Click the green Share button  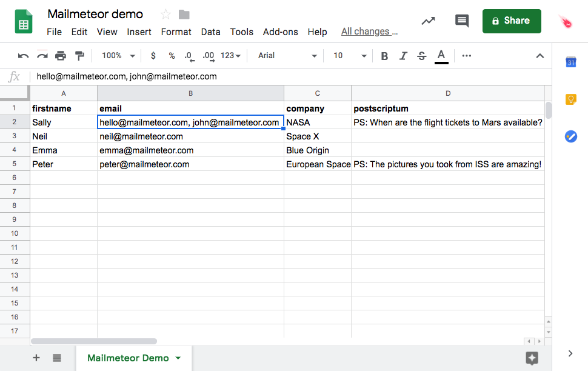(x=512, y=21)
